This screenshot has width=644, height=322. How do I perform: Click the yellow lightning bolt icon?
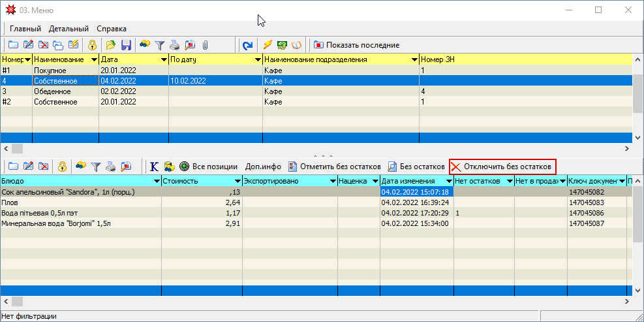coord(268,45)
